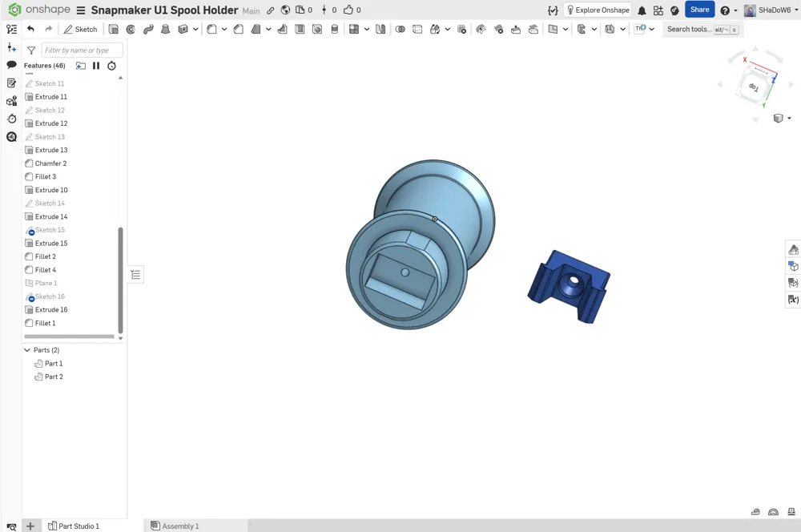Click the Top face of view cube
The image size is (801, 532).
point(754,87)
